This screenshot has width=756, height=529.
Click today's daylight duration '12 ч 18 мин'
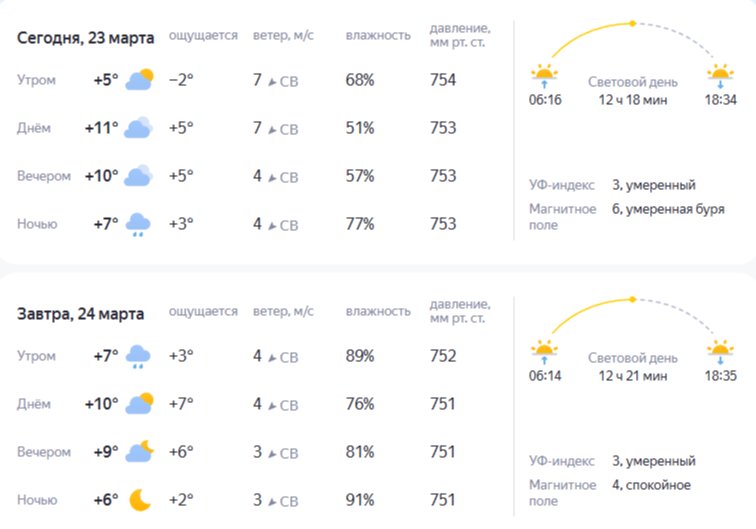(x=632, y=99)
